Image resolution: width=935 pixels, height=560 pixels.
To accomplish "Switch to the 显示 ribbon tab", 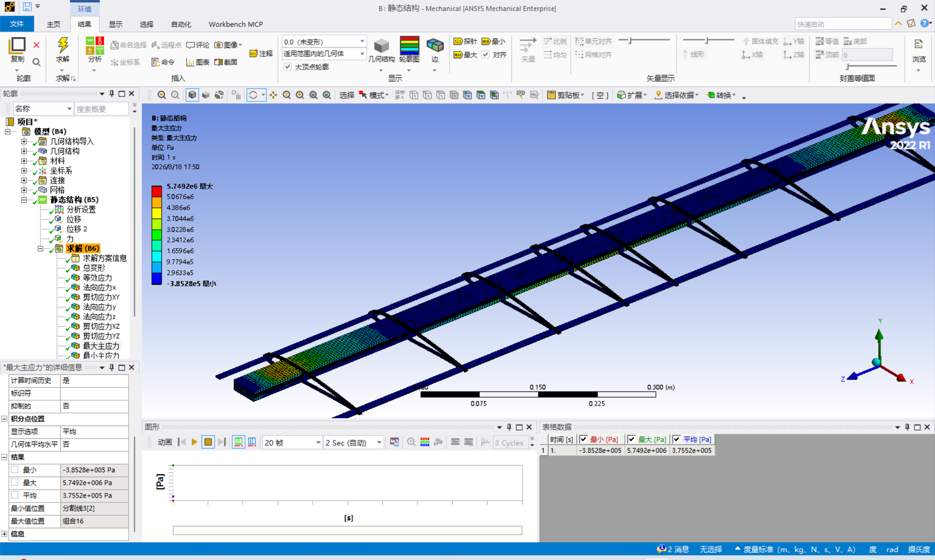I will [115, 24].
